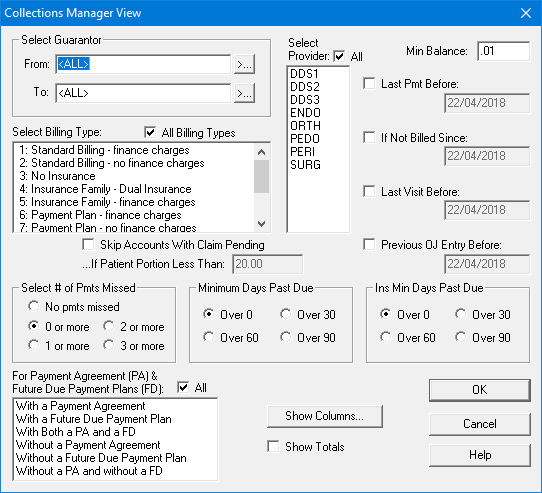This screenshot has width=542, height=493.
Task: Uncheck All Billing Types checkbox
Action: pos(150,133)
